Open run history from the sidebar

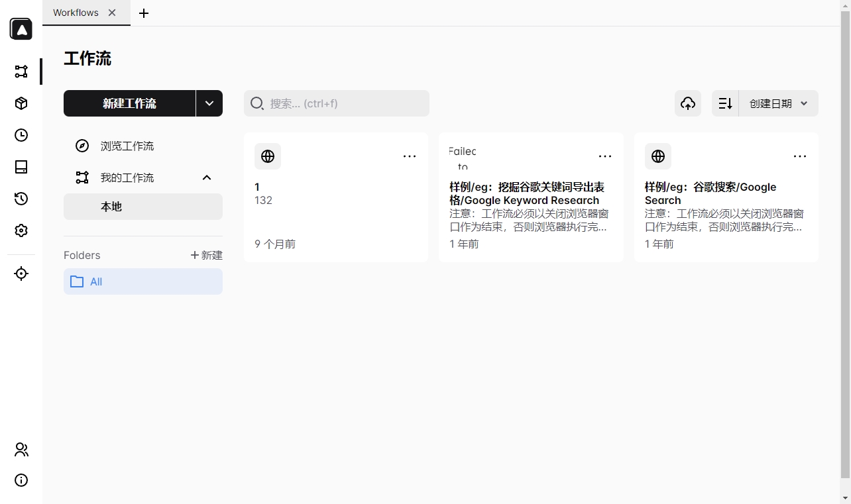[21, 199]
